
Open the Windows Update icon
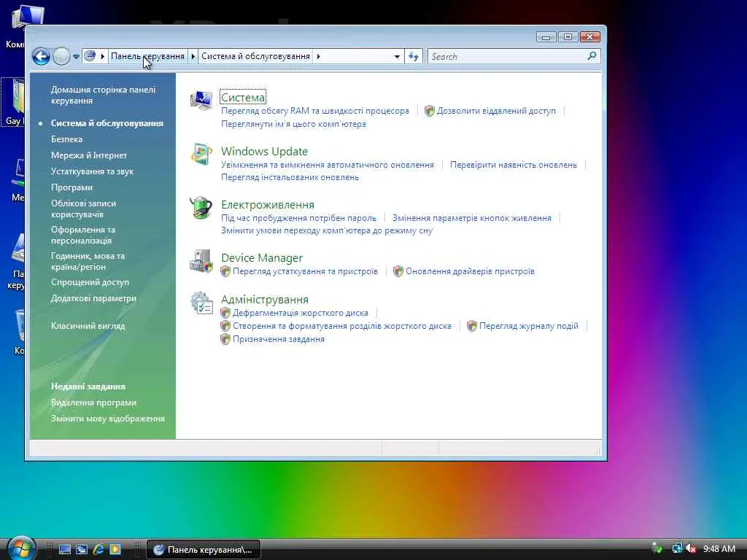point(201,155)
